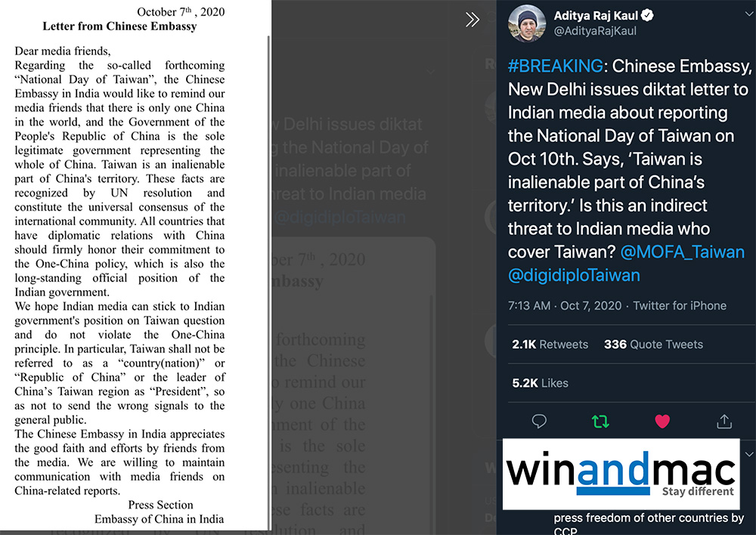Viewport: 756px width, 535px height.
Task: Open the share tweet icon
Action: click(x=724, y=421)
